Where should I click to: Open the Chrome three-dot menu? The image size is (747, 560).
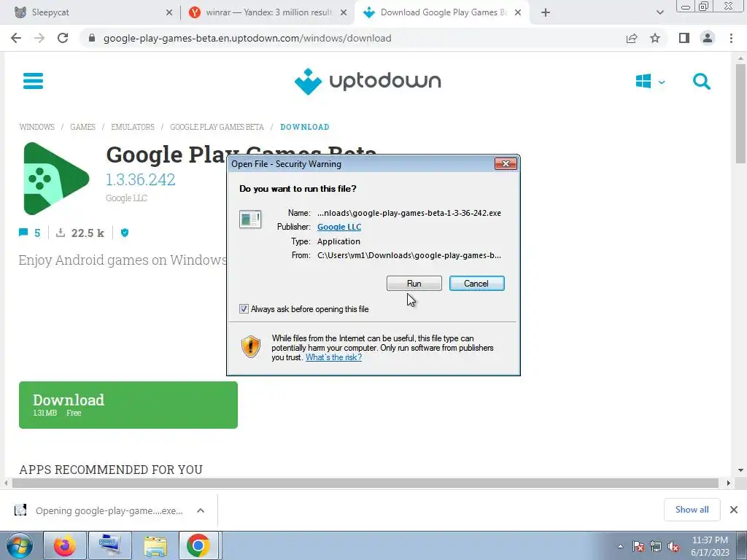pos(731,38)
